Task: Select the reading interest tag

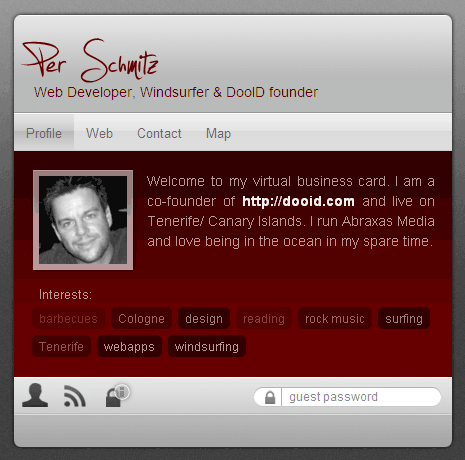Action: 264,319
